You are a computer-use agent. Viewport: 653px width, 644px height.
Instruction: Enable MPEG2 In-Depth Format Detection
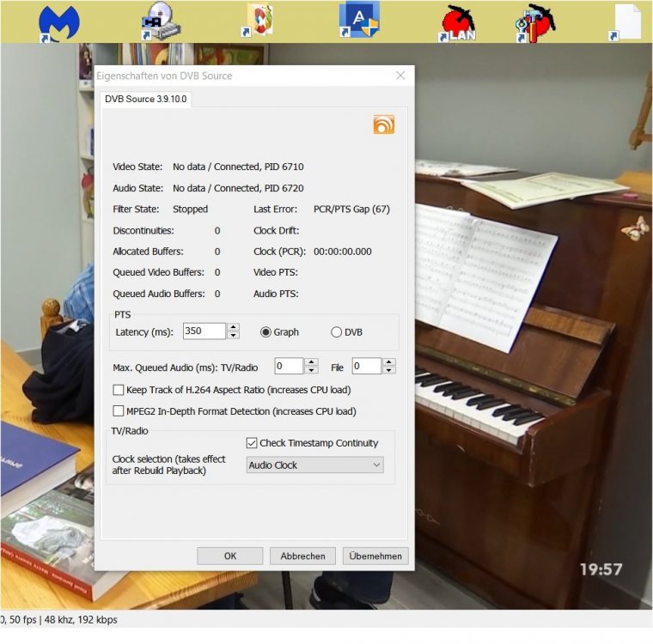119,411
